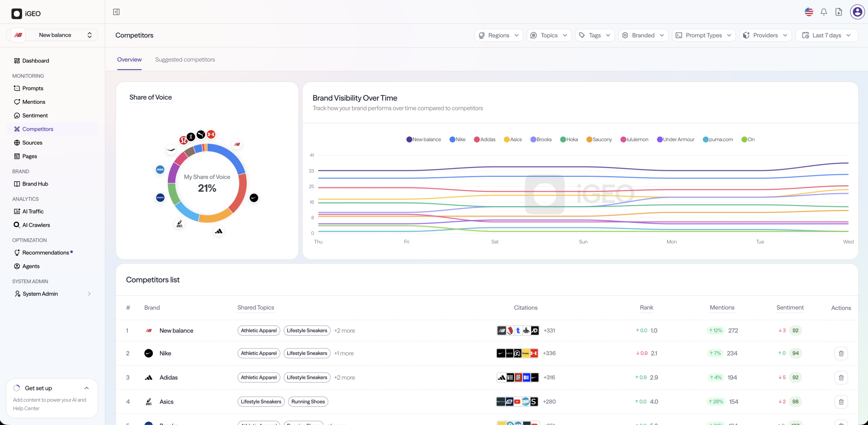Viewport: 868px width, 425px height.
Task: Open Recommendations in the sidebar
Action: pos(52,252)
